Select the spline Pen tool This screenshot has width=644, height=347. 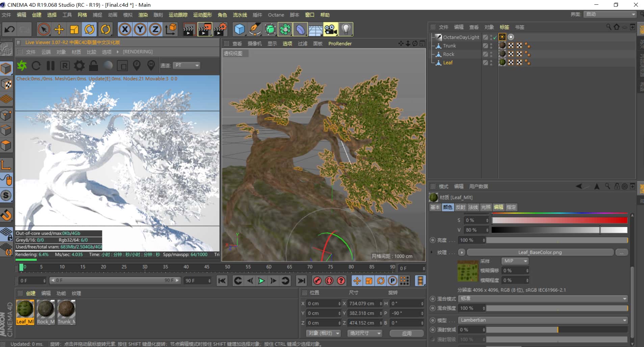(255, 29)
